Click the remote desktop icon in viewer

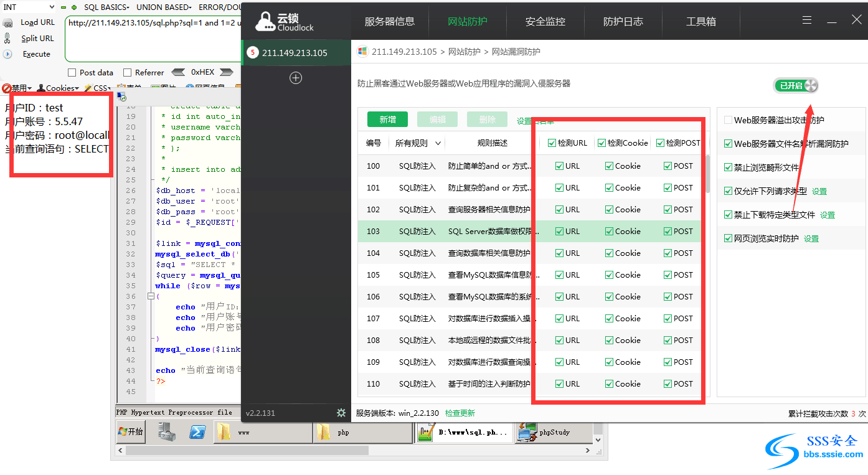122,96
